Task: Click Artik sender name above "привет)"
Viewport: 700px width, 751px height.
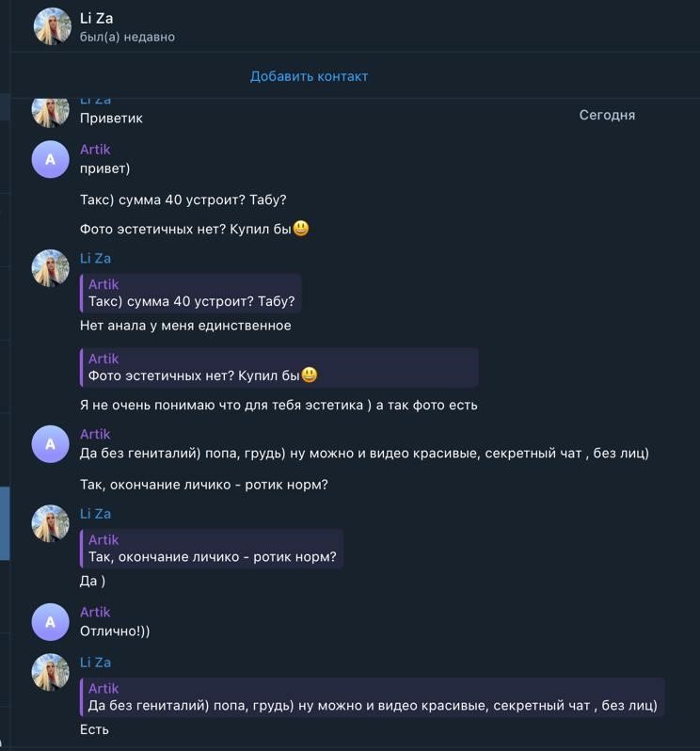Action: pyautogui.click(x=95, y=150)
